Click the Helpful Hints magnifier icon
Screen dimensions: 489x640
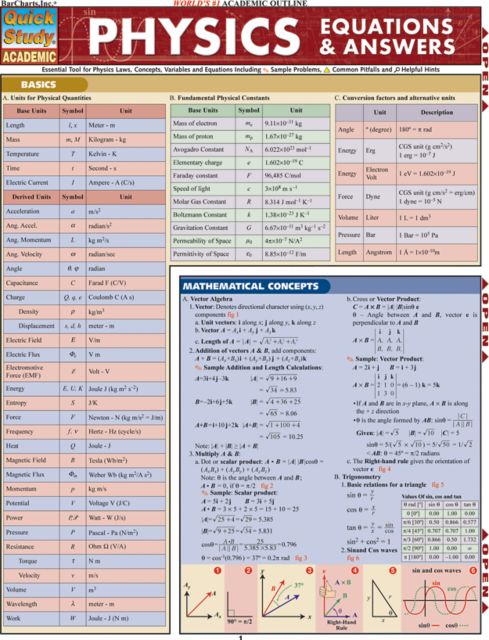click(x=397, y=70)
